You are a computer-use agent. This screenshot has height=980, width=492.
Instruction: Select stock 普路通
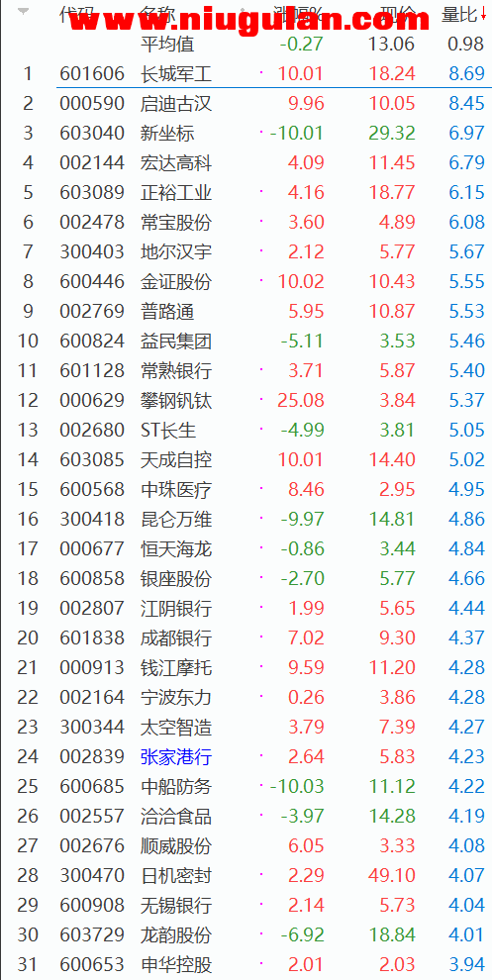(167, 311)
